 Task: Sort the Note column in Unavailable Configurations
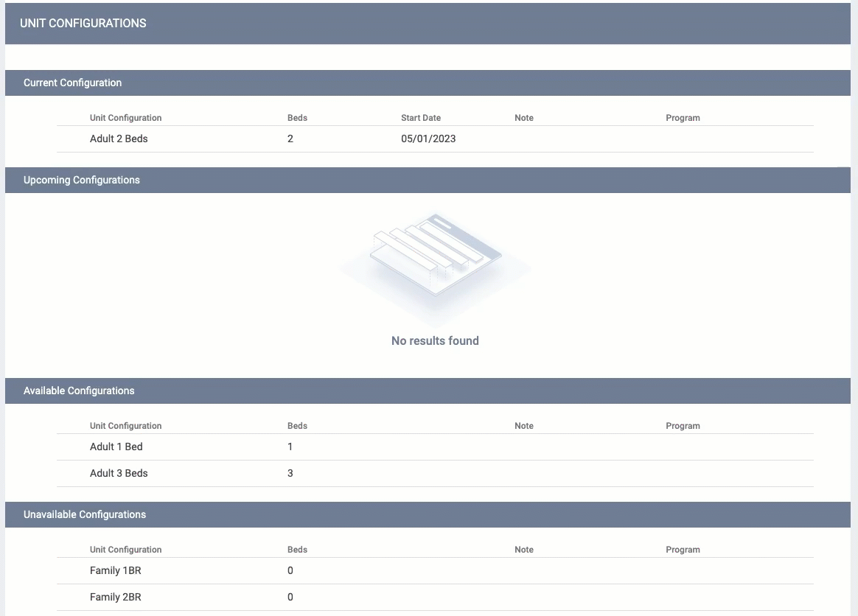coord(524,550)
